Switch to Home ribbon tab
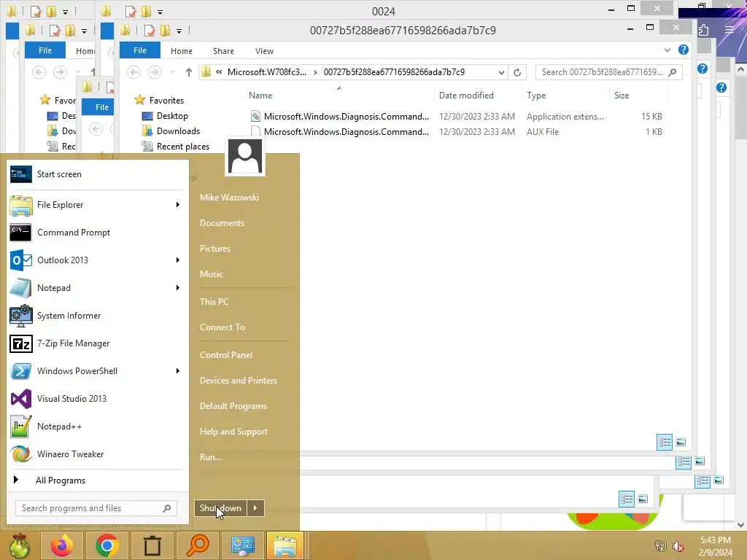Image resolution: width=747 pixels, height=560 pixels. click(x=182, y=51)
